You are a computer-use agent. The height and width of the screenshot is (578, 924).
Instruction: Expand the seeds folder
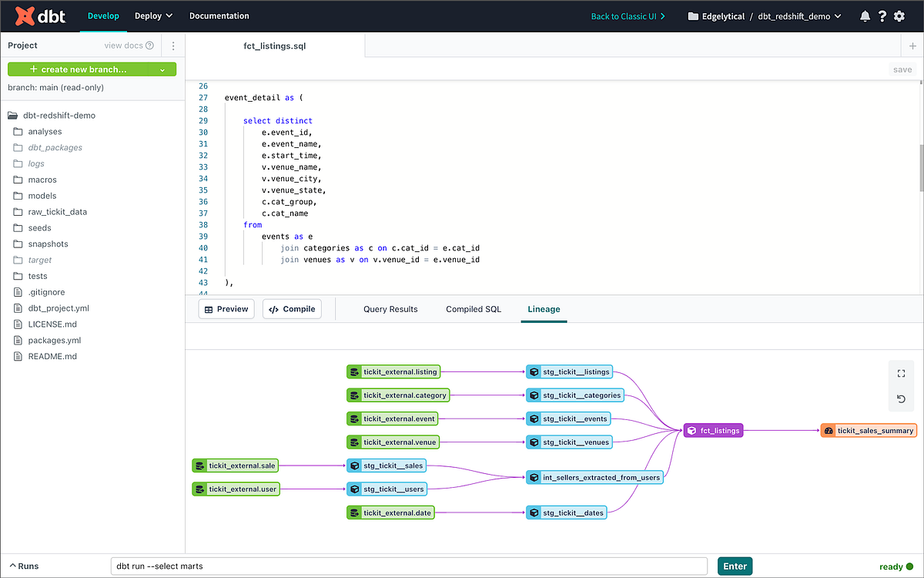32,228
